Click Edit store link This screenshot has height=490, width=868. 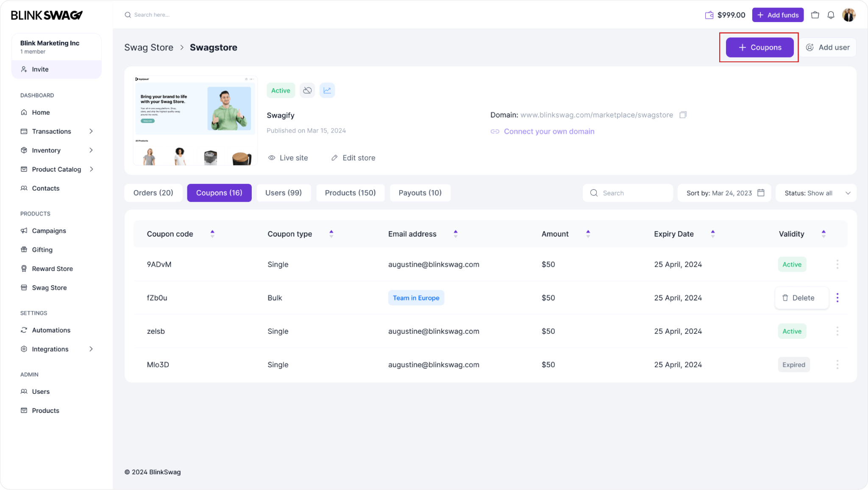click(353, 158)
